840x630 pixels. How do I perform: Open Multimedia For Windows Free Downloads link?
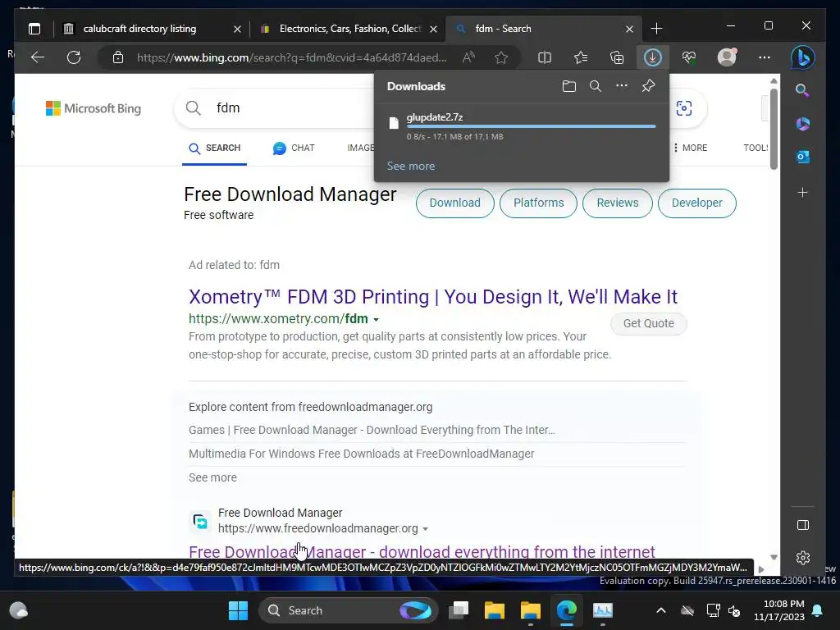pos(361,454)
